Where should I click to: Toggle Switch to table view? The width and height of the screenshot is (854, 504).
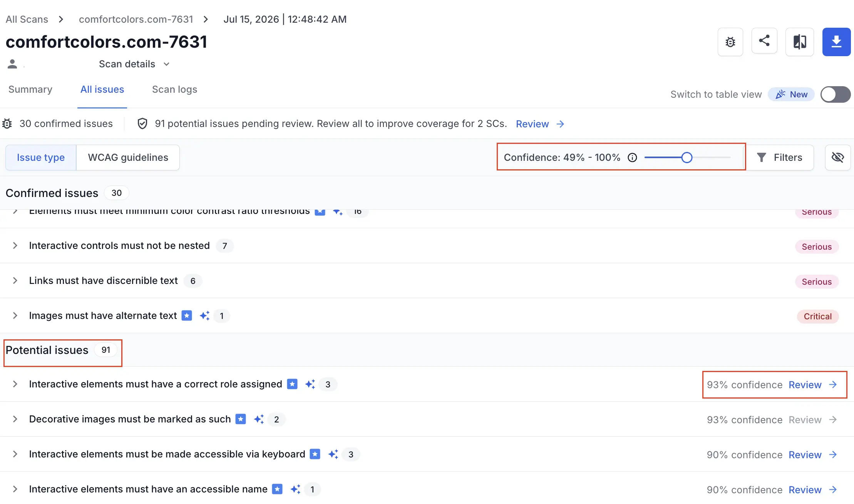pyautogui.click(x=835, y=94)
